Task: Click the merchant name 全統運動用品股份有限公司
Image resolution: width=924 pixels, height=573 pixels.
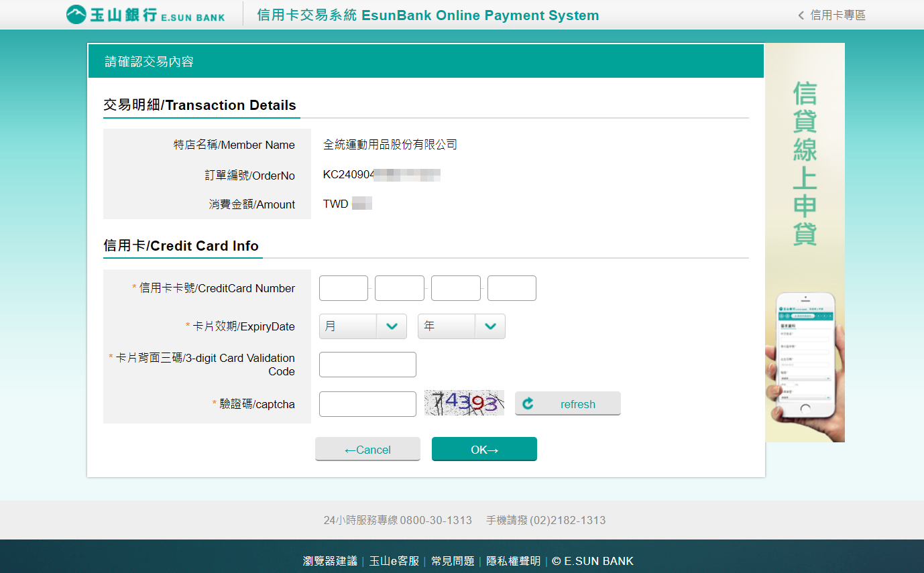Action: pyautogui.click(x=390, y=144)
